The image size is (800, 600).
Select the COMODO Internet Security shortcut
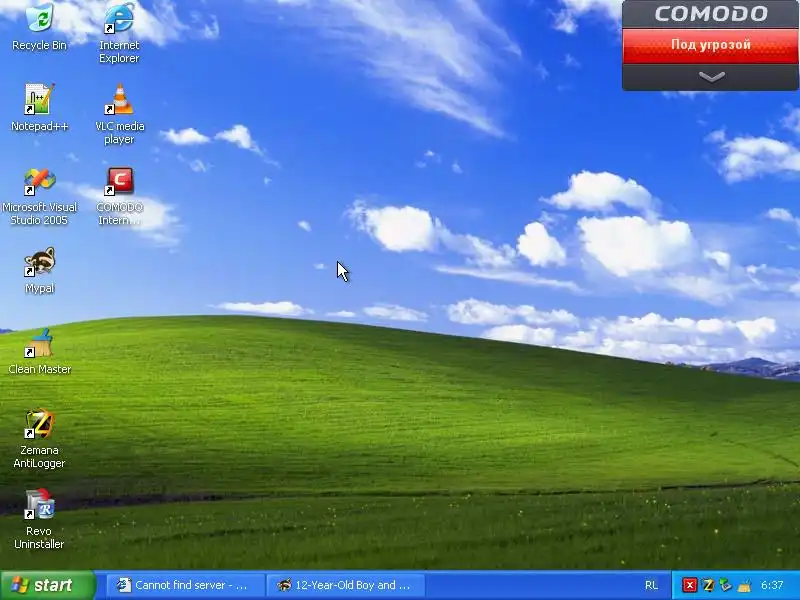(x=119, y=196)
